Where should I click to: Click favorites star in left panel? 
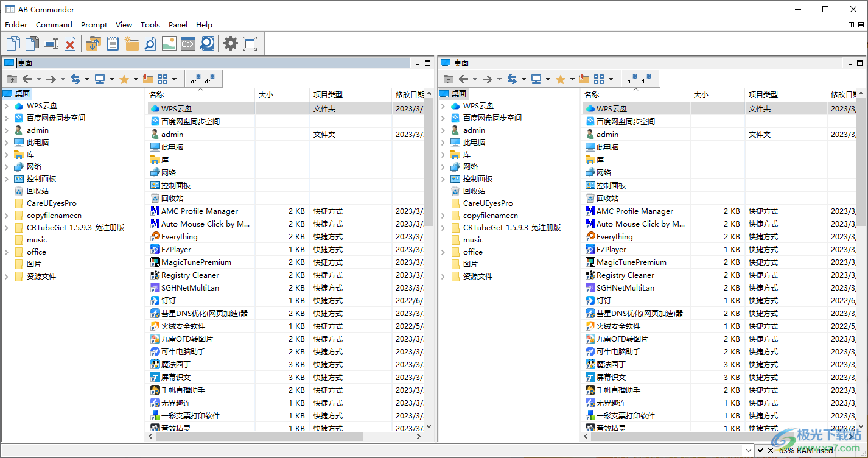[124, 79]
